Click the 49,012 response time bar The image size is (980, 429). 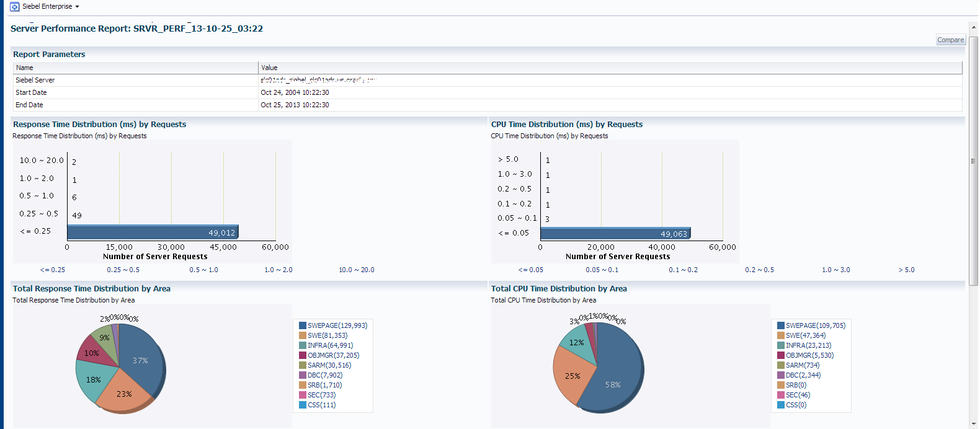(x=153, y=232)
